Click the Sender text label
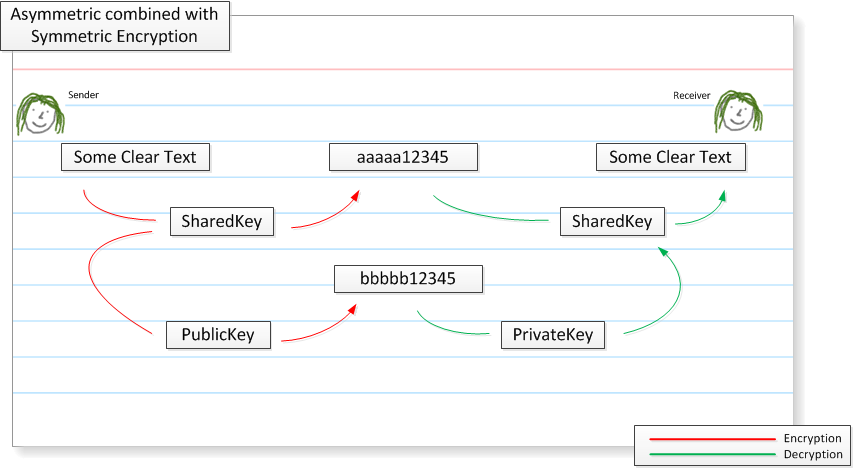The image size is (853, 468). [x=83, y=95]
